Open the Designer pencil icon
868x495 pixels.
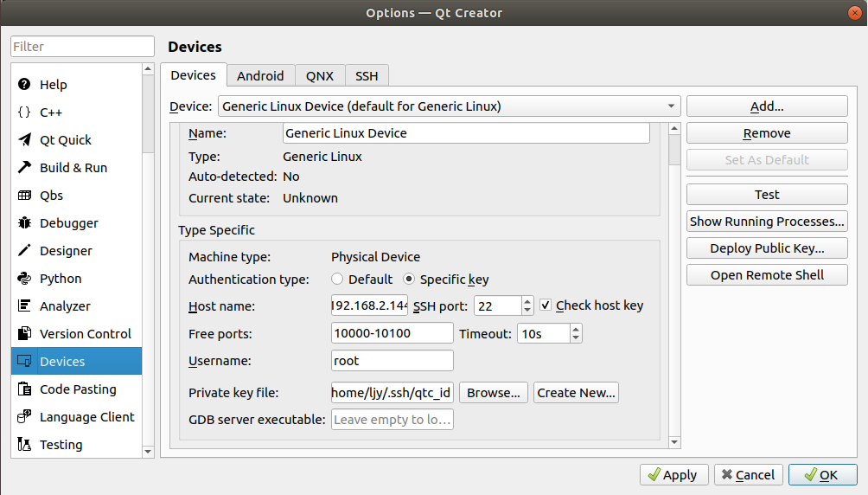click(x=24, y=251)
